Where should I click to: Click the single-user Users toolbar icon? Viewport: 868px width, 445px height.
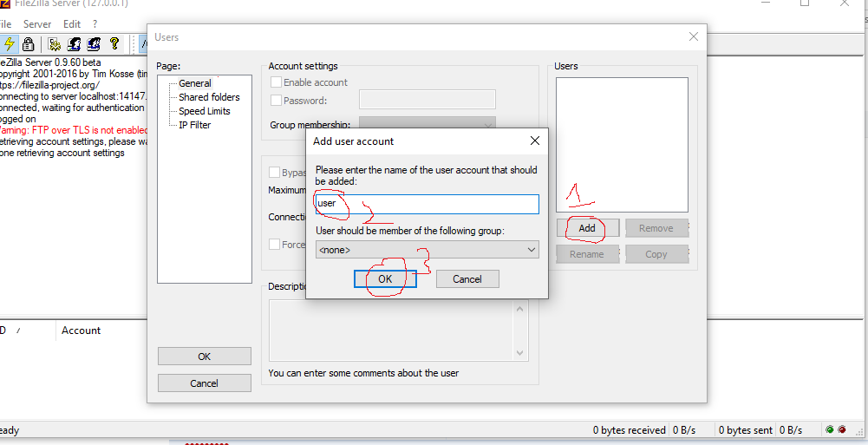click(75, 44)
